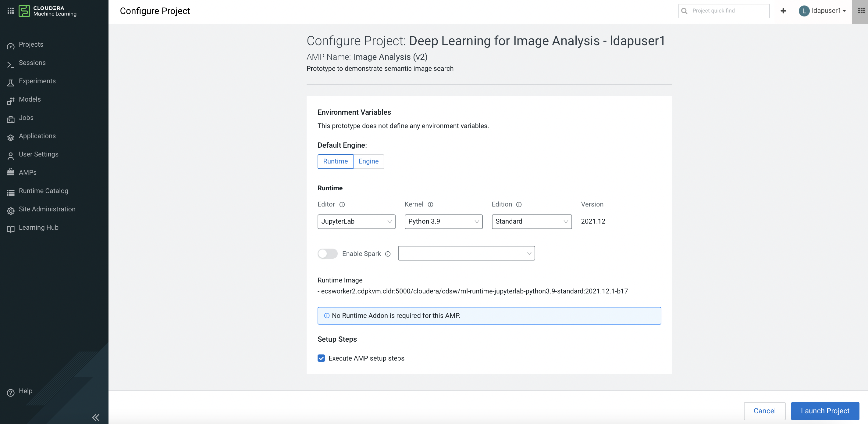
Task: Uncheck Execute AMP setup steps checkbox
Action: (x=321, y=358)
